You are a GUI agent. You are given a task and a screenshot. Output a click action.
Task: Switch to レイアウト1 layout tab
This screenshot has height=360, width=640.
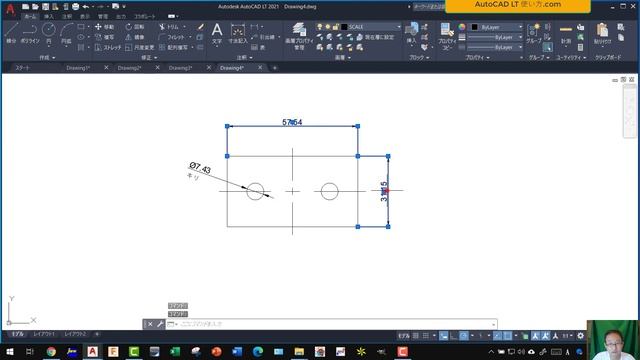tap(44, 334)
